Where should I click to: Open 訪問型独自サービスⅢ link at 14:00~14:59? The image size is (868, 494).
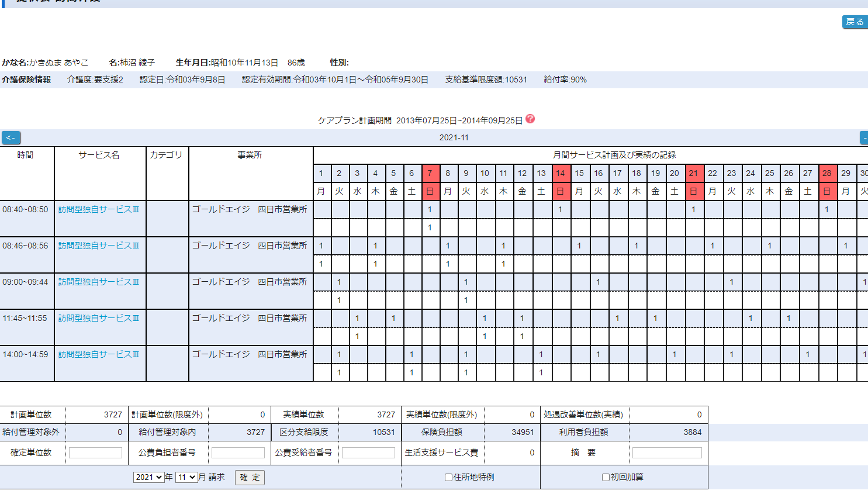coord(99,354)
